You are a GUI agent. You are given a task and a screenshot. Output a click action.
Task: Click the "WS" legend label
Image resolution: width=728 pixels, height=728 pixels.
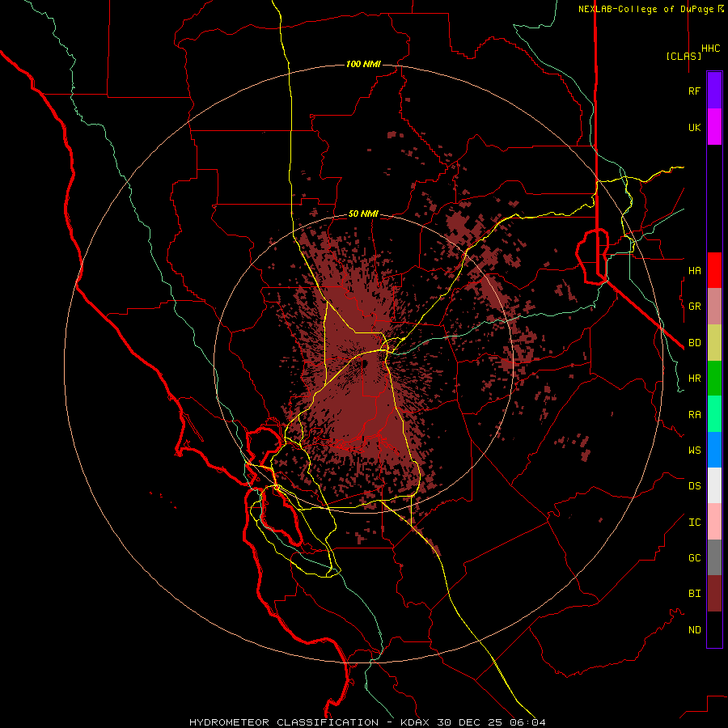pos(694,451)
